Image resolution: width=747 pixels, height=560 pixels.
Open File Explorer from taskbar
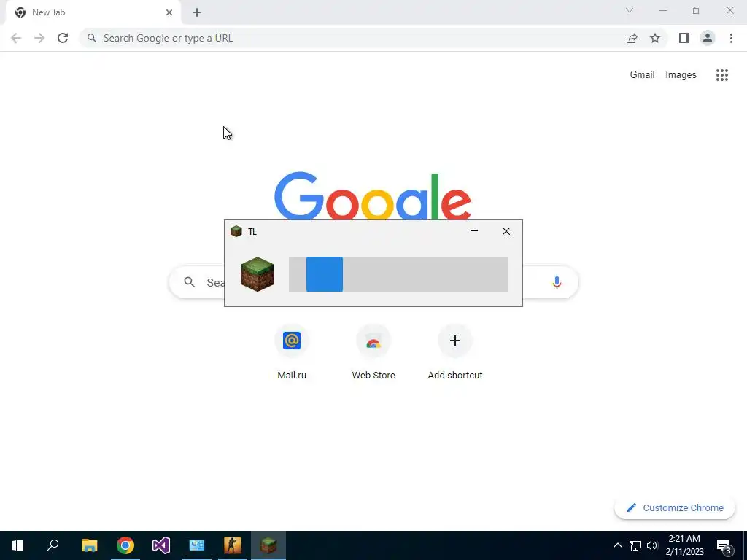[89, 545]
